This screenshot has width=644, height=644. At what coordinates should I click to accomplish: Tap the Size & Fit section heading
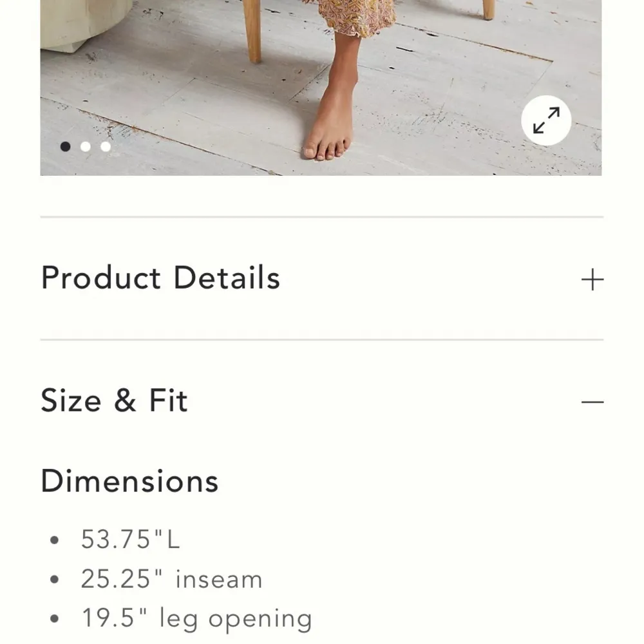tap(115, 401)
